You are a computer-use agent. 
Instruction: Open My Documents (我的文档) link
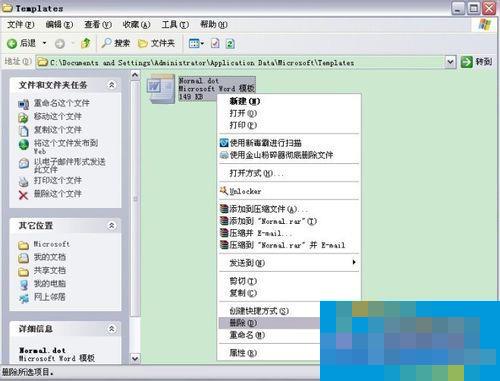[49, 257]
